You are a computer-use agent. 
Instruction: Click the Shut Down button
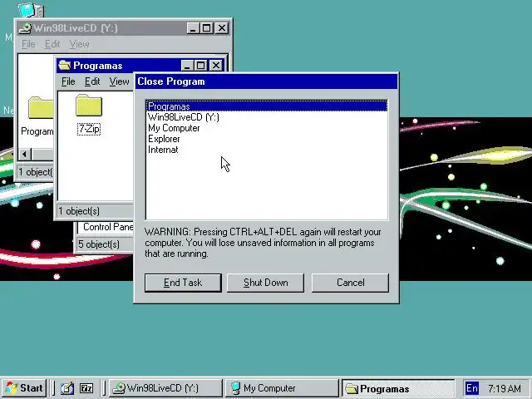[x=265, y=283]
